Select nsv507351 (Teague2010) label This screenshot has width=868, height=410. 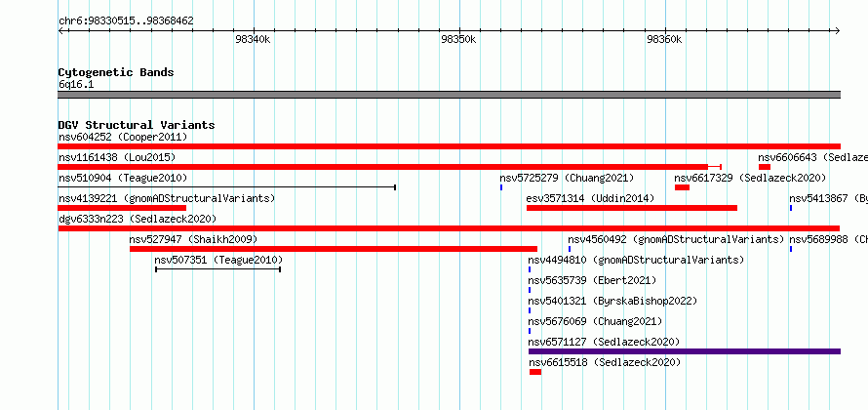click(218, 260)
